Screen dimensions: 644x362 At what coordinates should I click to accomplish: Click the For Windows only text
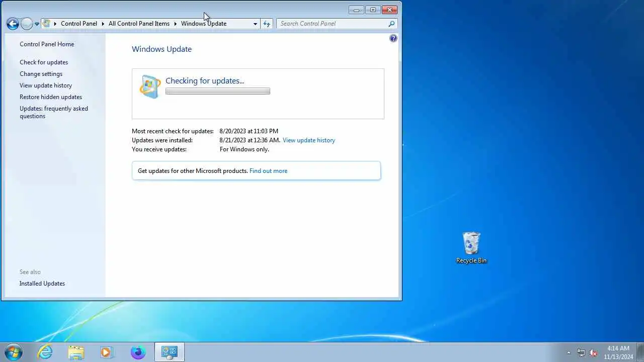245,149
